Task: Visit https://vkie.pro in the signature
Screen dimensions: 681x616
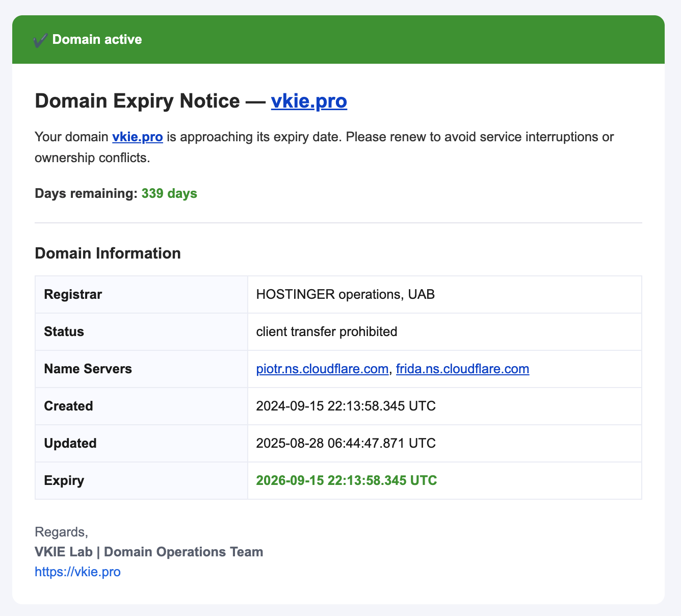Action: coord(77,572)
